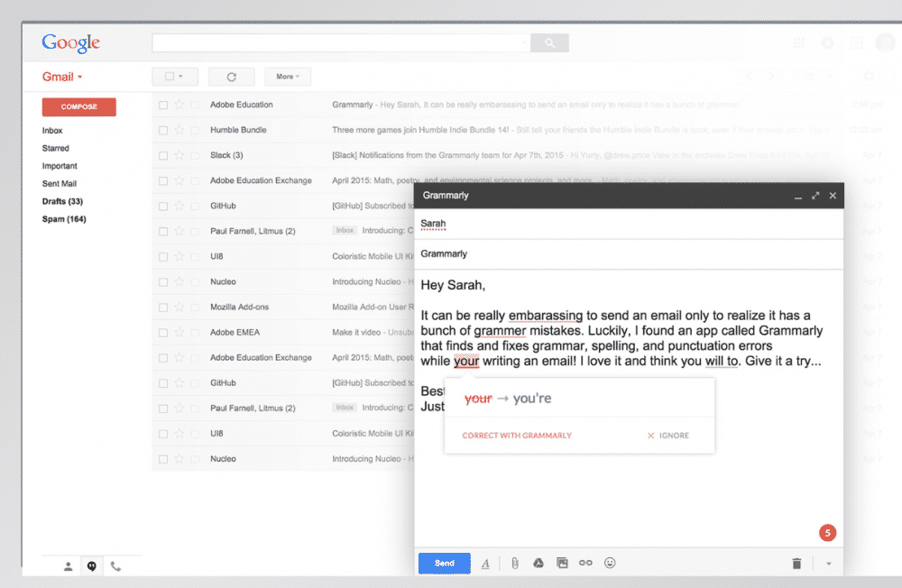Star the Humble Bundle email
Screen dimensions: 902x588
[x=179, y=130]
